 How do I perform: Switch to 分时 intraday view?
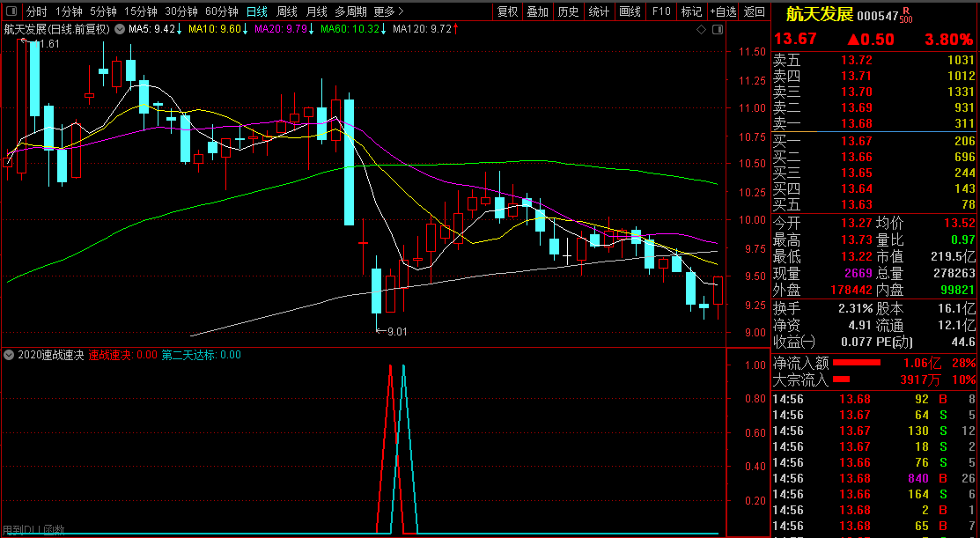point(37,11)
